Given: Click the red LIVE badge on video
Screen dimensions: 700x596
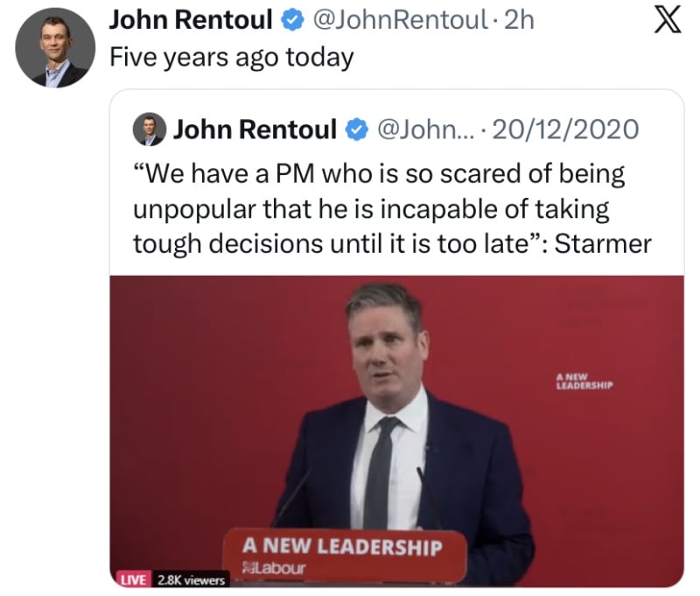Looking at the screenshot, I should (134, 579).
